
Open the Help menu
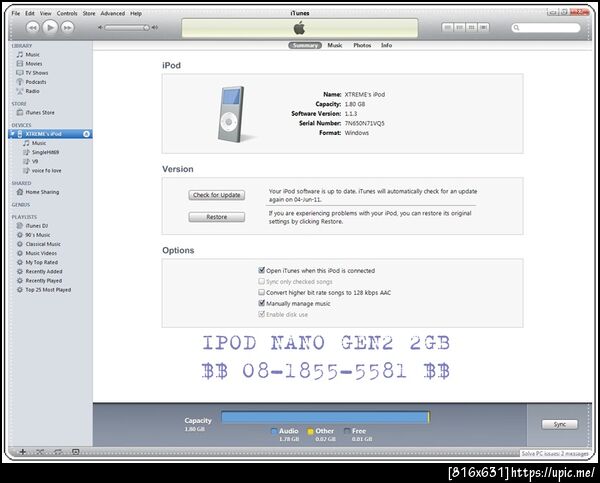136,13
